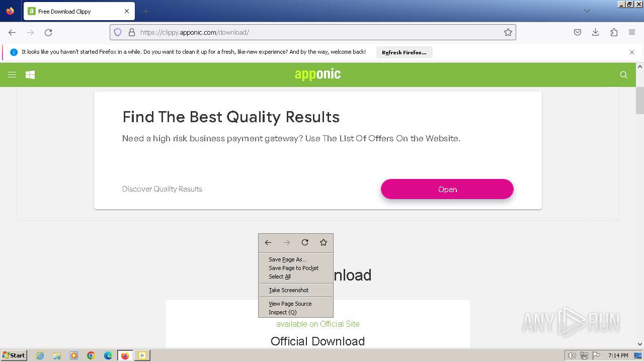Open the Extensions puzzle icon
Image resolution: width=644 pixels, height=362 pixels.
[x=614, y=32]
